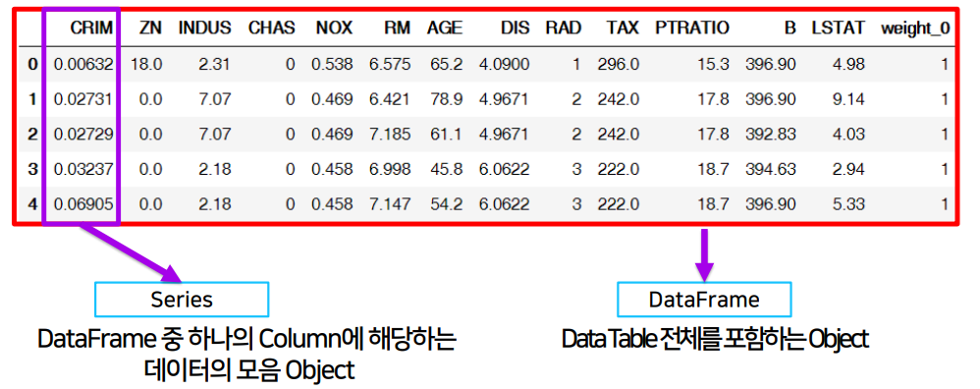
Task: Click the CHAS column header
Action: [x=271, y=28]
